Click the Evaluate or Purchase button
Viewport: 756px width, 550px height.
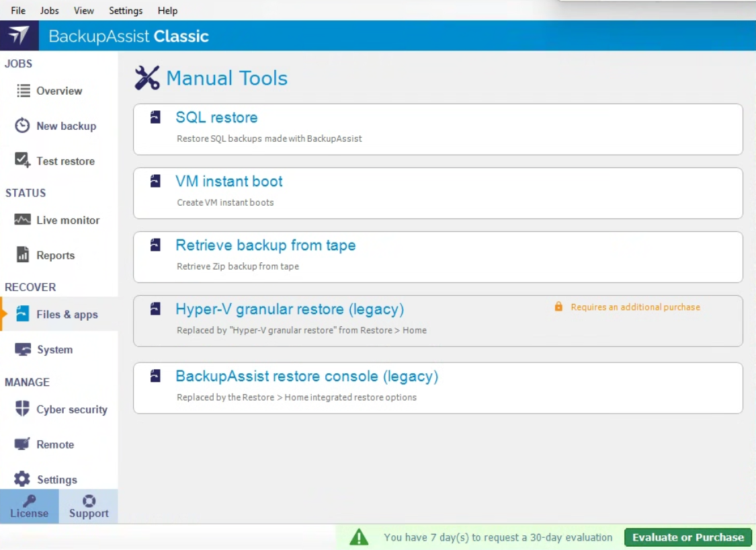coord(687,537)
